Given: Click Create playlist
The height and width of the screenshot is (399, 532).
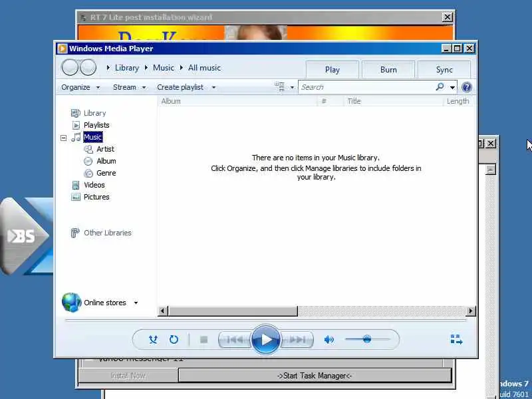Looking at the screenshot, I should point(180,87).
